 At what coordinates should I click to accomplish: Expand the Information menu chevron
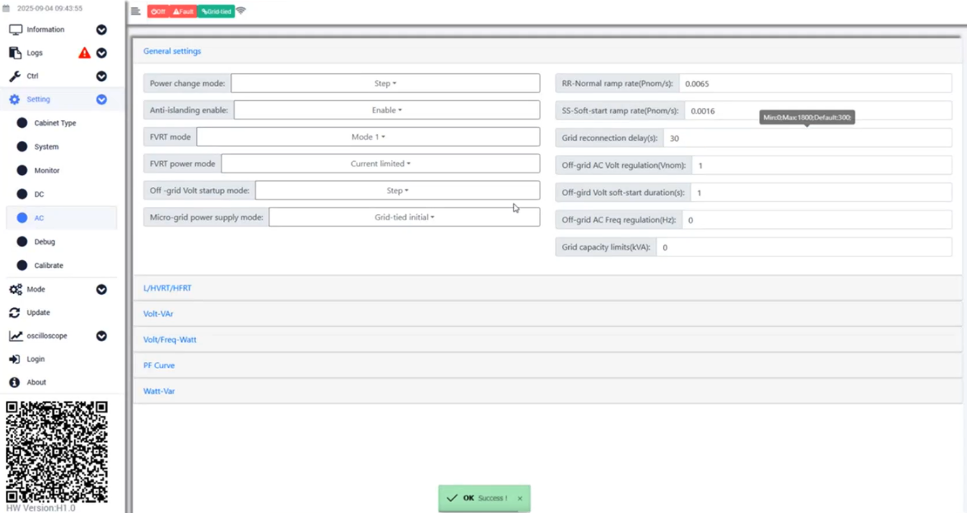pos(101,30)
